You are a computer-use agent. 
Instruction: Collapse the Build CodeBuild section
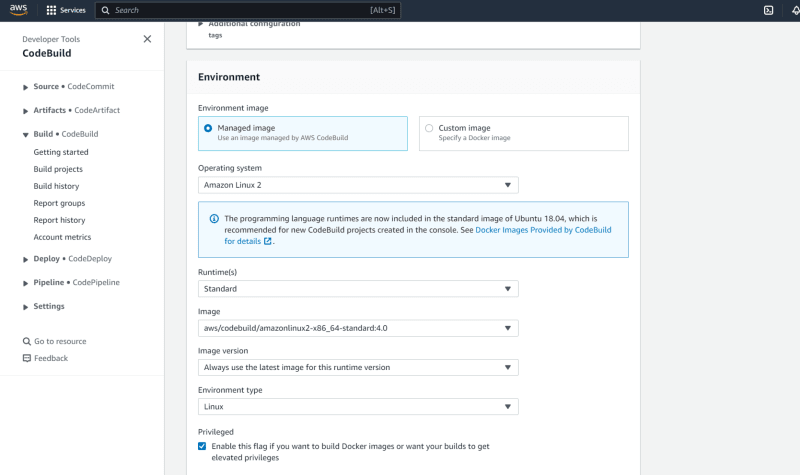26,135
